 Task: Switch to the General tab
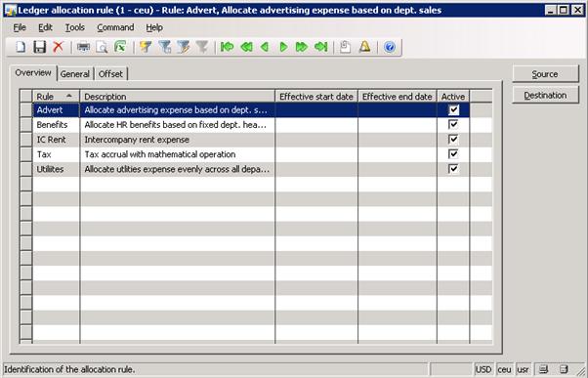click(x=75, y=74)
